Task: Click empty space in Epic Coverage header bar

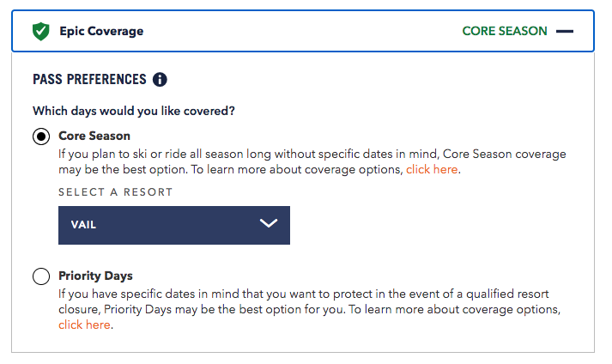Action: click(300, 32)
